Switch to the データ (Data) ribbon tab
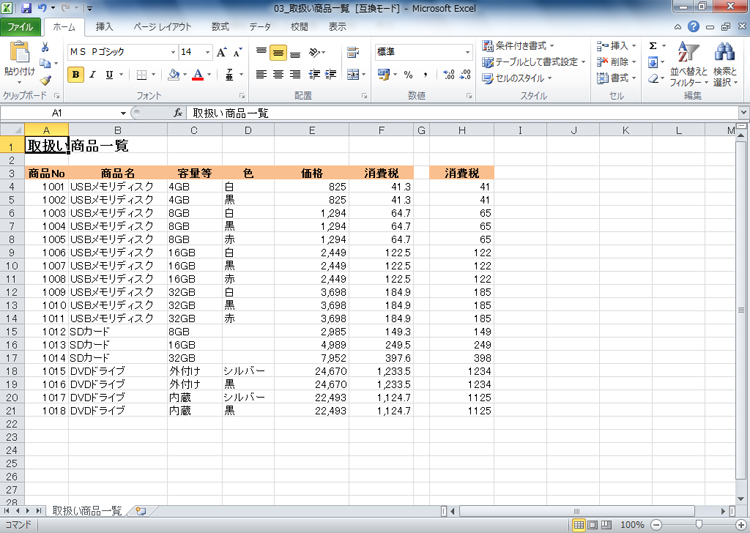Image resolution: width=750 pixels, height=533 pixels. (x=260, y=27)
